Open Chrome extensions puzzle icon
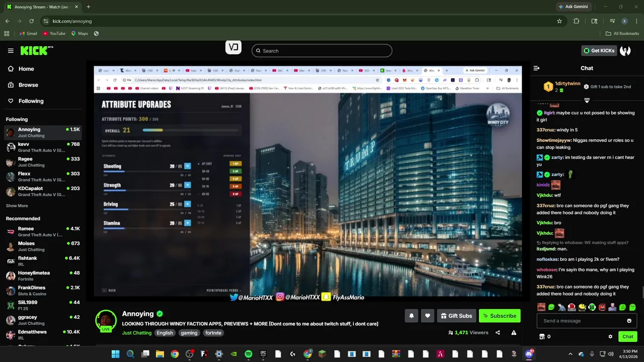This screenshot has width=644, height=362. (x=577, y=21)
